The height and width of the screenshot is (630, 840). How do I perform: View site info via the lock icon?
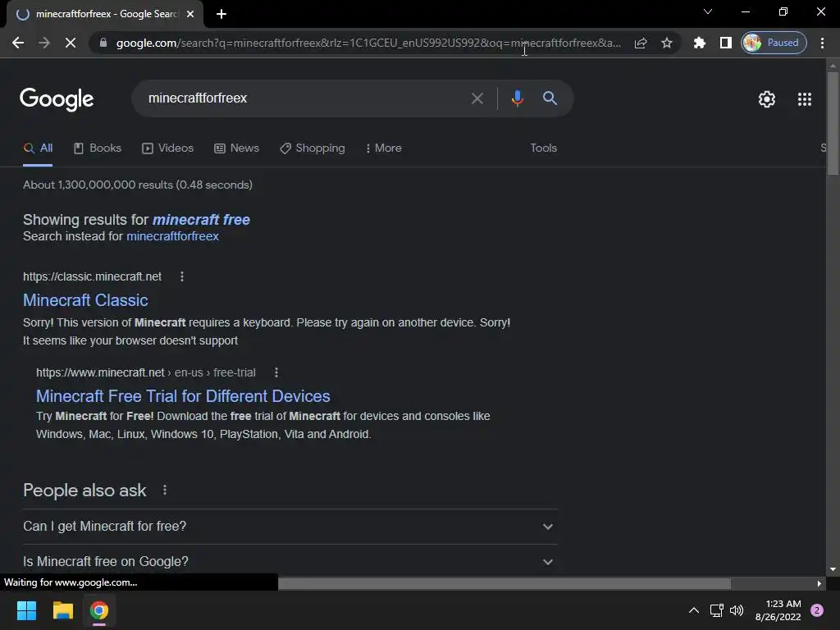coord(103,43)
